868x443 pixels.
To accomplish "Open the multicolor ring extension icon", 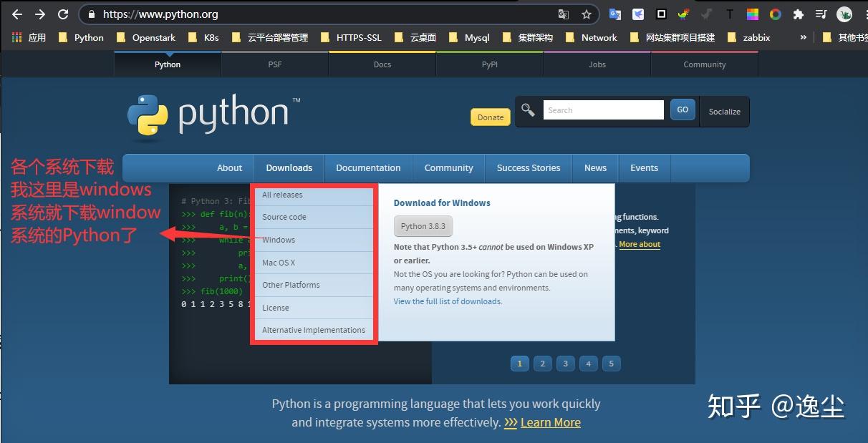I will [x=776, y=14].
